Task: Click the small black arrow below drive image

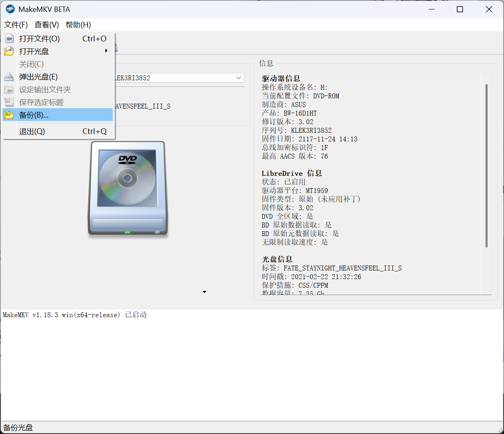Action: point(204,292)
